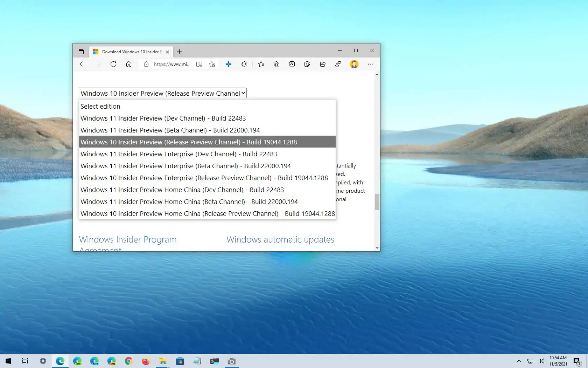Open Microsoft Store from the taskbar
Viewport: 588px width, 368px height.
(x=180, y=361)
